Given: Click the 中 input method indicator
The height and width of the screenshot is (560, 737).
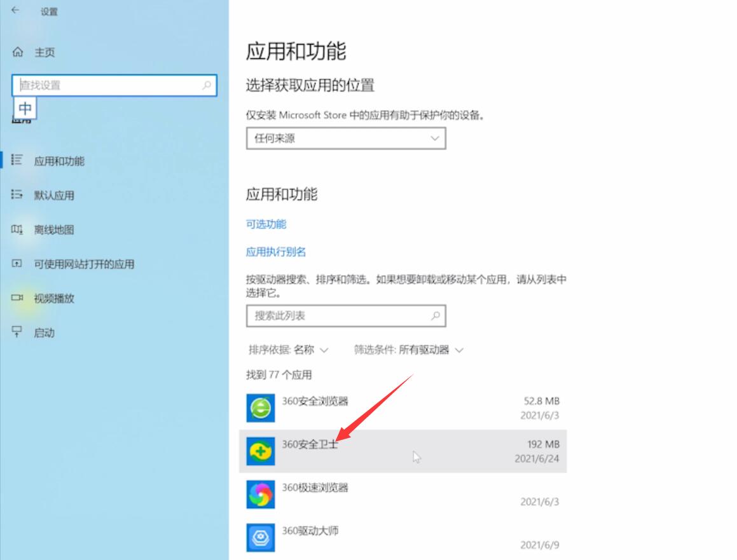Looking at the screenshot, I should click(25, 109).
